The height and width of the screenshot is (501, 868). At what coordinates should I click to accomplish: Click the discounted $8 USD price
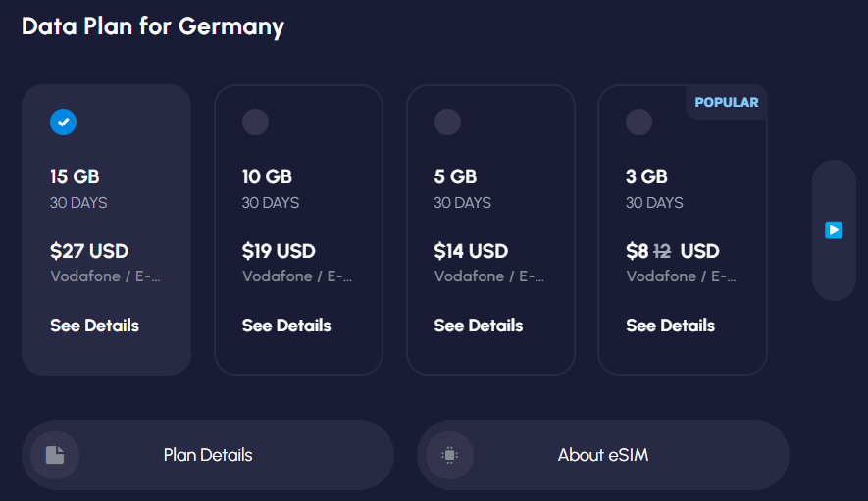pyautogui.click(x=673, y=251)
